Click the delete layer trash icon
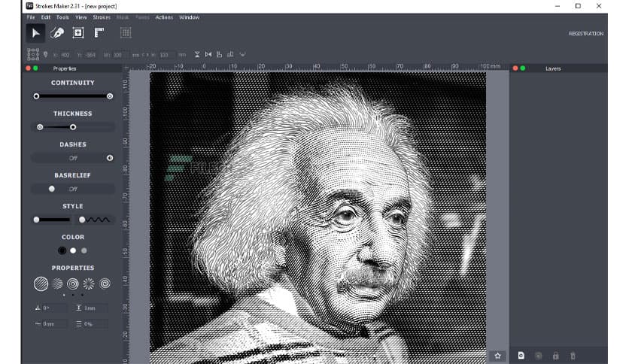The image size is (629, 364). coord(573,356)
